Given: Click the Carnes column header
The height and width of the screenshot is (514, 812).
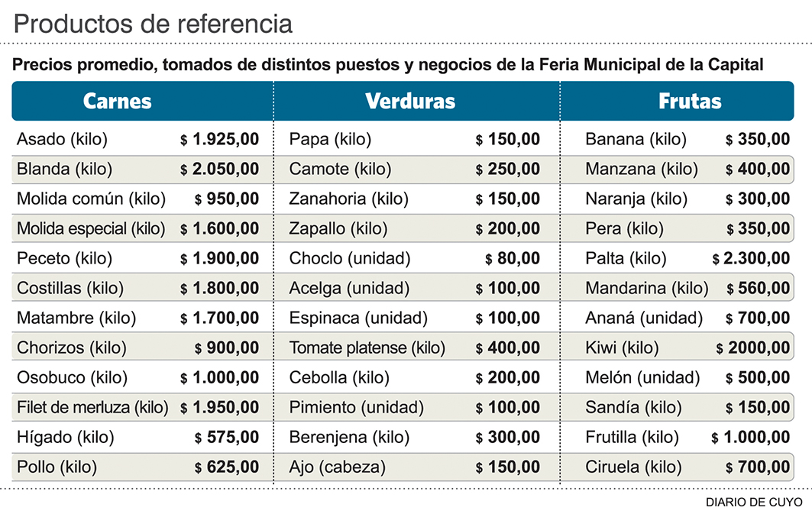Looking at the screenshot, I should [117, 102].
